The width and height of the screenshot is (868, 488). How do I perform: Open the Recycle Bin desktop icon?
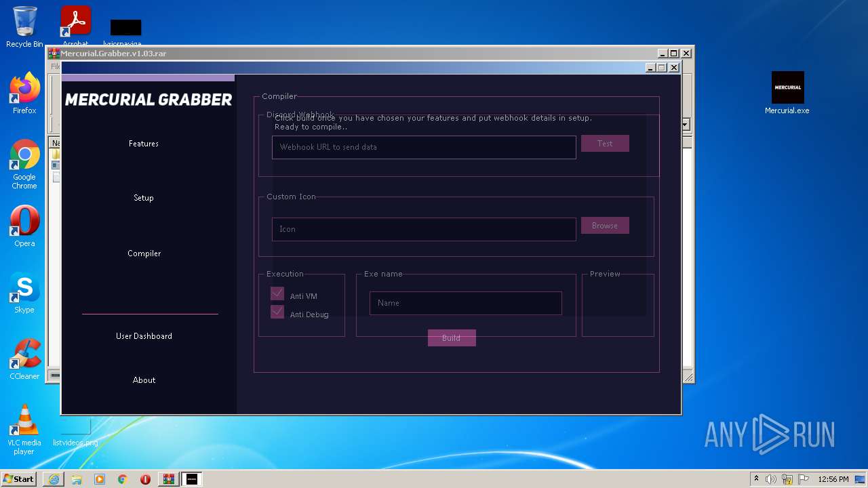pyautogui.click(x=24, y=27)
